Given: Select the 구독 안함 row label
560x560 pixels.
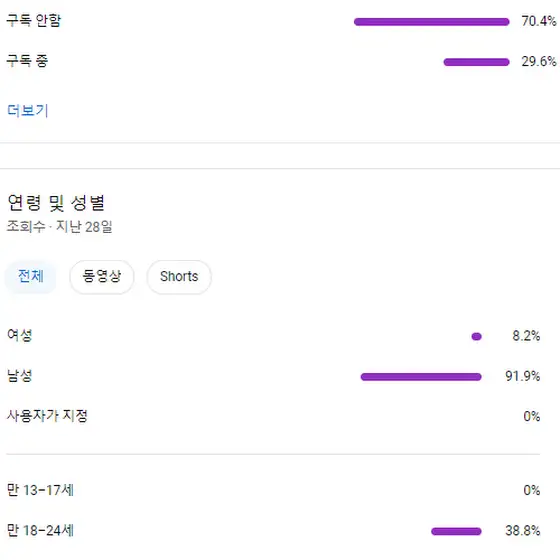Looking at the screenshot, I should point(34,20).
